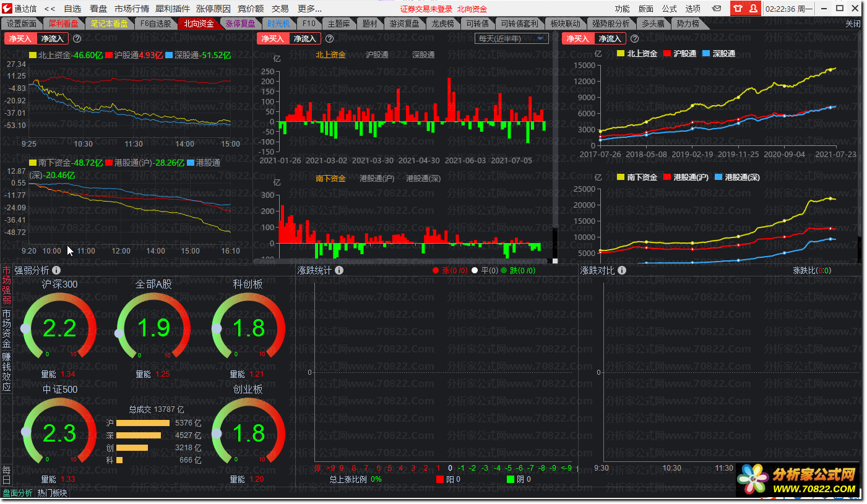Image resolution: width=867 pixels, height=504 pixels.
Task: Click the red 北向资金 title link
Action: pyautogui.click(x=472, y=9)
